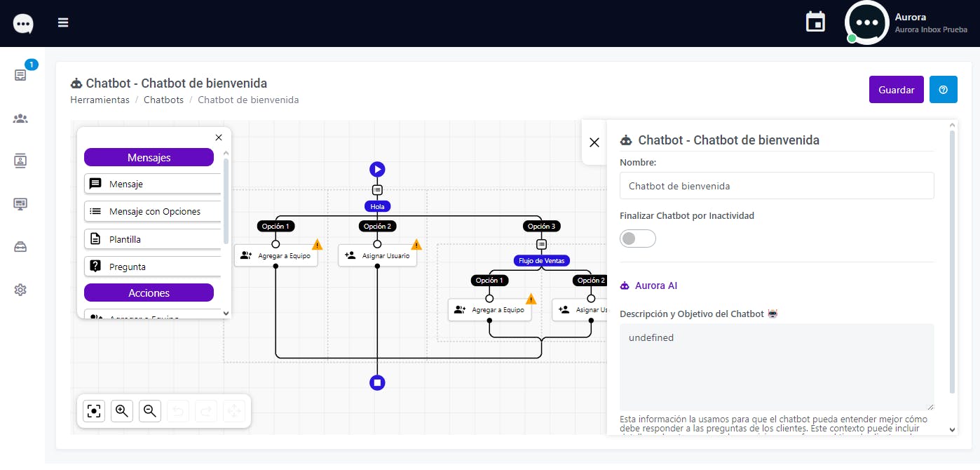Click the palette scrollbar up arrow

point(226,152)
